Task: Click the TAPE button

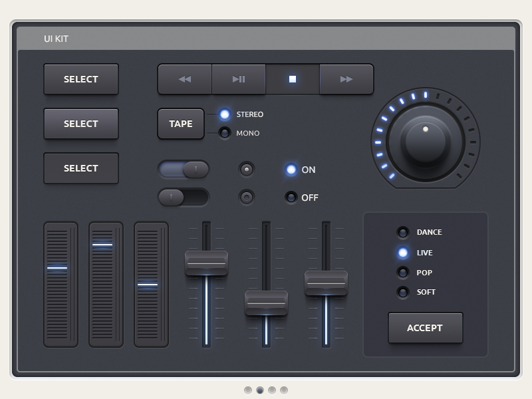Action: click(181, 124)
